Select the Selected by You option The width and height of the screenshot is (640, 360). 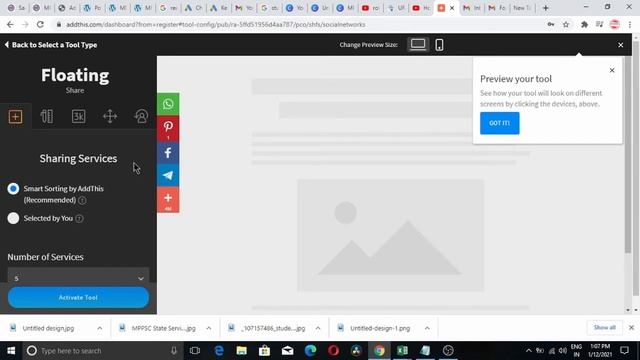tap(13, 218)
